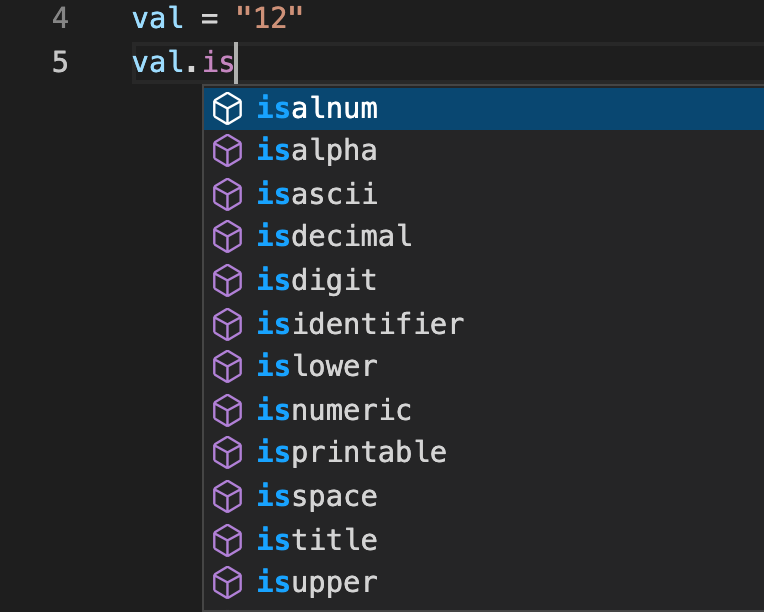Pick isascii from the suggestions
Image resolution: width=764 pixels, height=612 pixels.
[484, 194]
